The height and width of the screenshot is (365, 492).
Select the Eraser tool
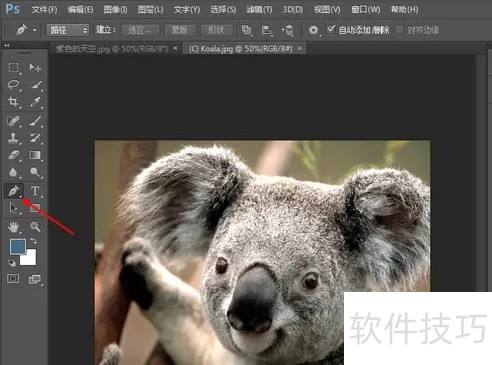tap(13, 155)
